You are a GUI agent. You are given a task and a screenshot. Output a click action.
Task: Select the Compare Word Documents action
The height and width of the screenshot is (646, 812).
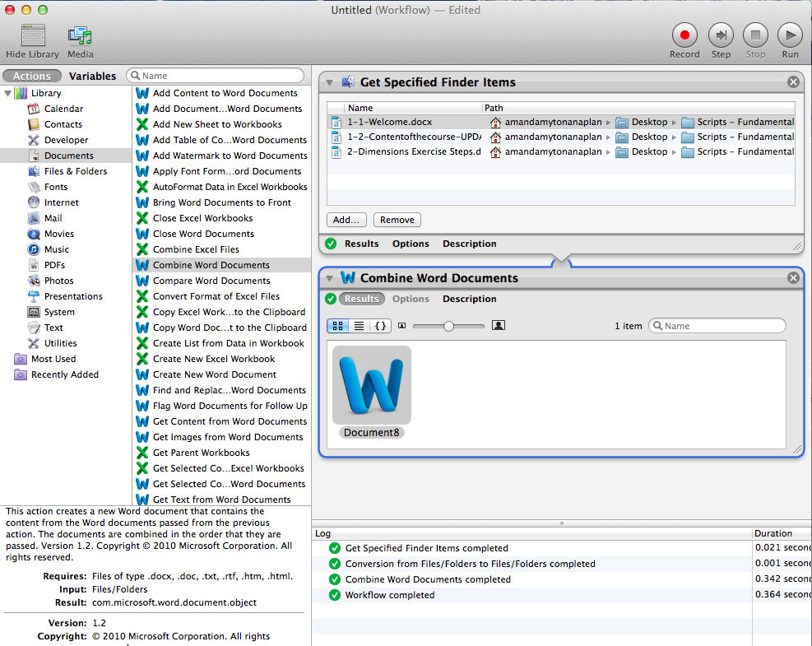tap(211, 281)
